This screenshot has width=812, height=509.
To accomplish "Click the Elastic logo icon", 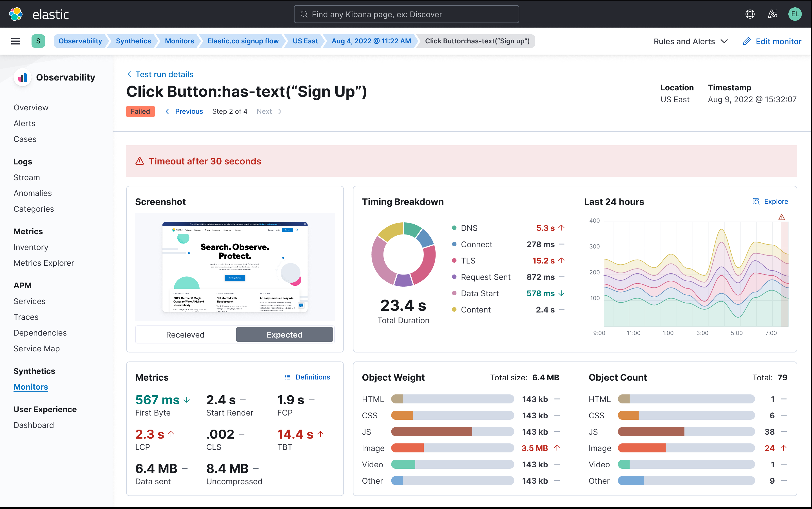I will (x=15, y=14).
